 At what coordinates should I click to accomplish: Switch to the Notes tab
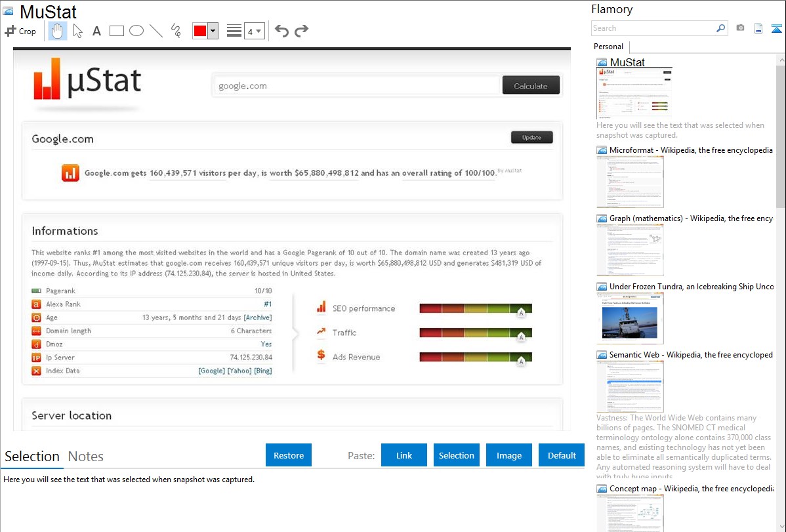click(85, 457)
